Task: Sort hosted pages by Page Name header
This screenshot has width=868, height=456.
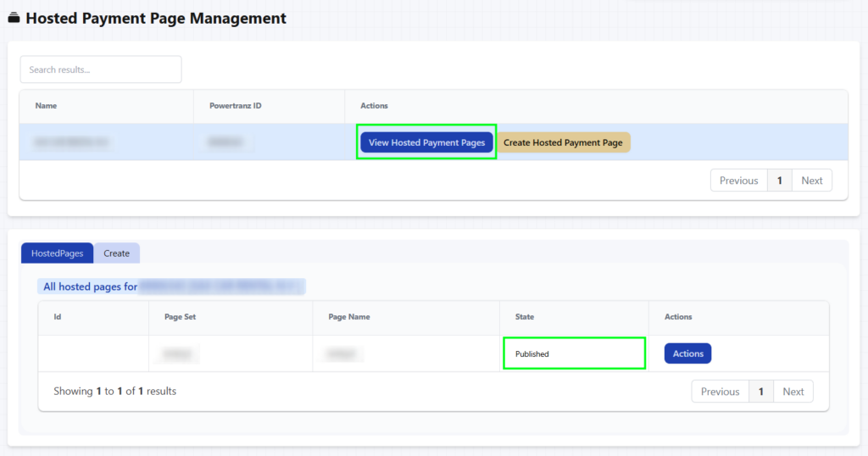Action: 349,317
